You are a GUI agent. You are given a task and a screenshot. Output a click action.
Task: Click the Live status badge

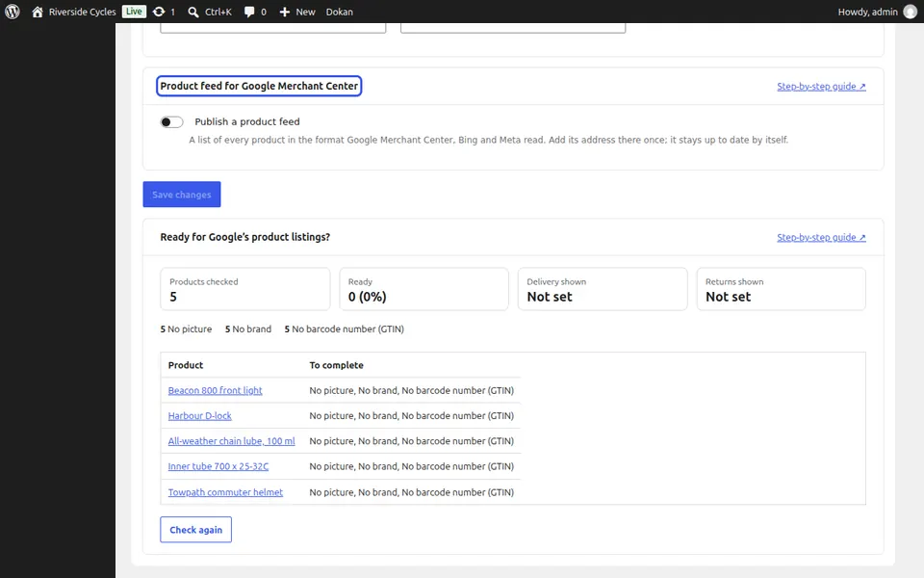tap(134, 12)
